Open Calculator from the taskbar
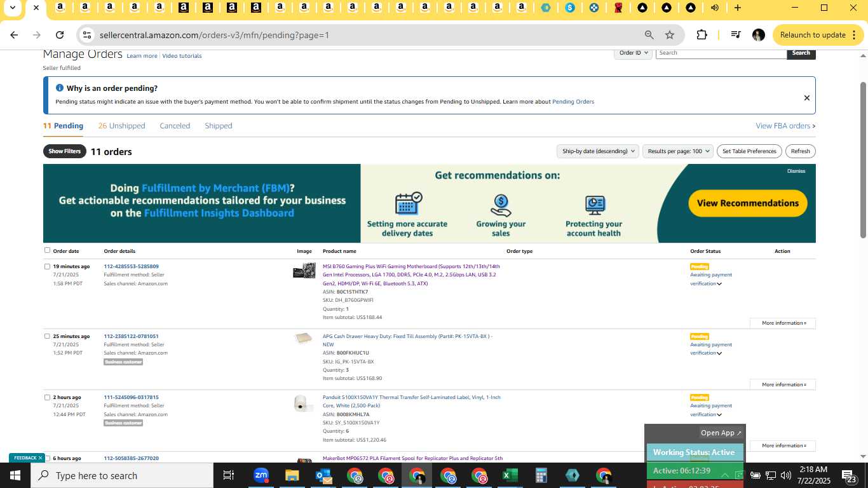This screenshot has height=488, width=868. tap(541, 475)
